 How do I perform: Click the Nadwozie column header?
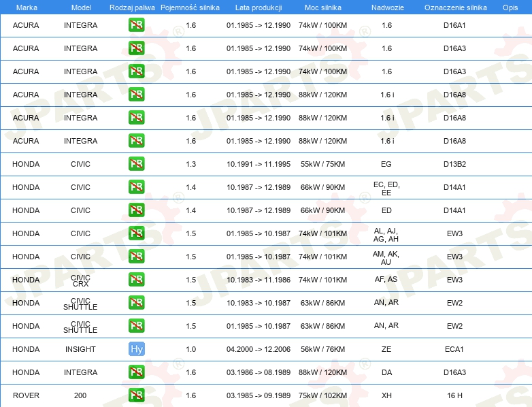pyautogui.click(x=388, y=7)
